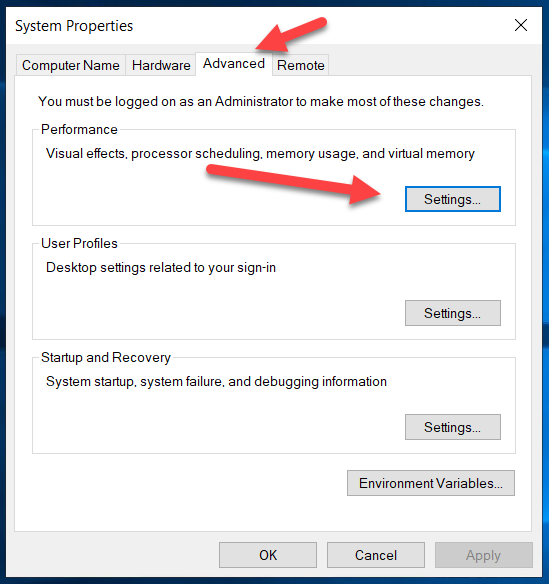This screenshot has height=584, width=549.
Task: Select the Advanced tab
Action: (234, 64)
